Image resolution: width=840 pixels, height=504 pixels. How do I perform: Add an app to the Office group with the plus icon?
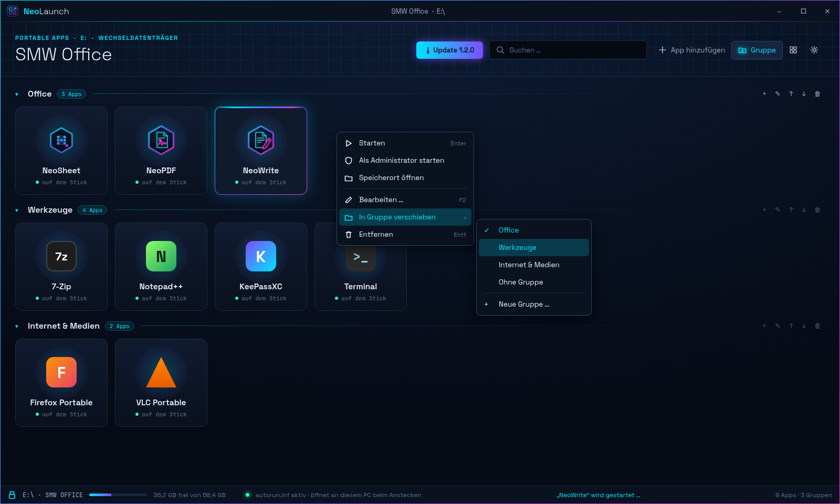click(x=764, y=94)
